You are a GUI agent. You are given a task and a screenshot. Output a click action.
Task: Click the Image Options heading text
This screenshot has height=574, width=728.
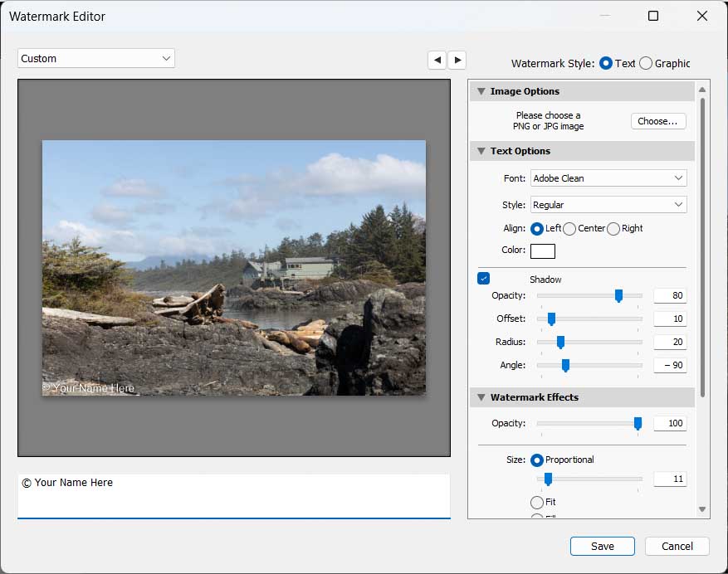point(525,91)
